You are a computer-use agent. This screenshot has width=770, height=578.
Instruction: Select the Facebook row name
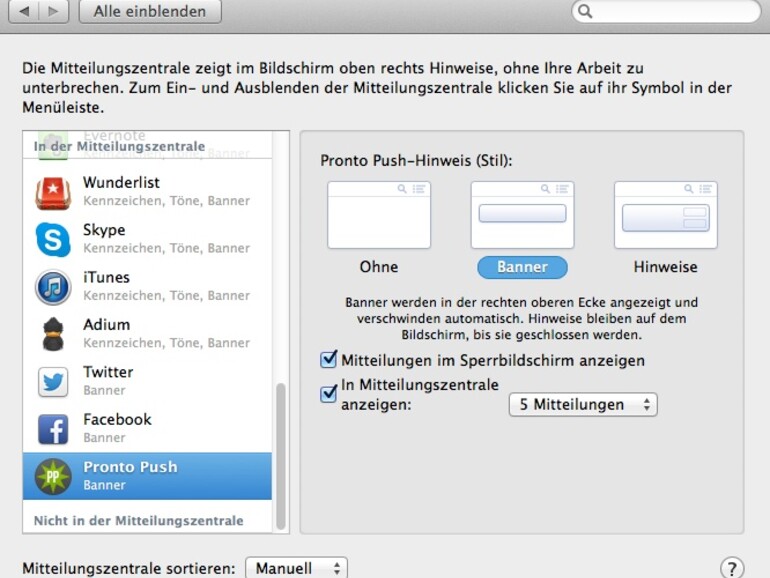117,419
